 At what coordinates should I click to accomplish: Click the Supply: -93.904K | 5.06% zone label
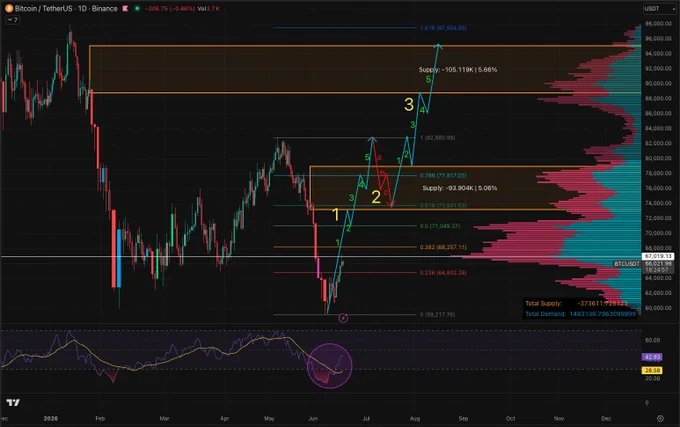pyautogui.click(x=460, y=188)
